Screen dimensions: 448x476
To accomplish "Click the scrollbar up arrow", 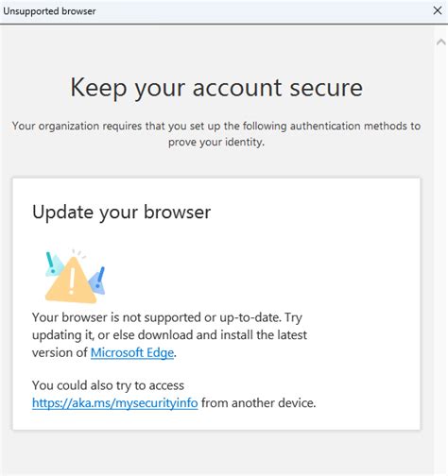I will coord(441,42).
